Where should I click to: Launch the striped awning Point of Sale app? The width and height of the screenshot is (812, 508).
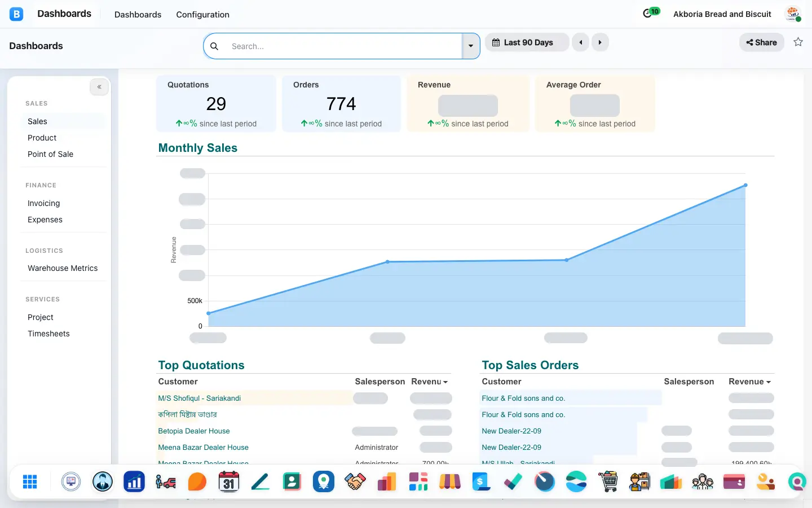point(450,481)
